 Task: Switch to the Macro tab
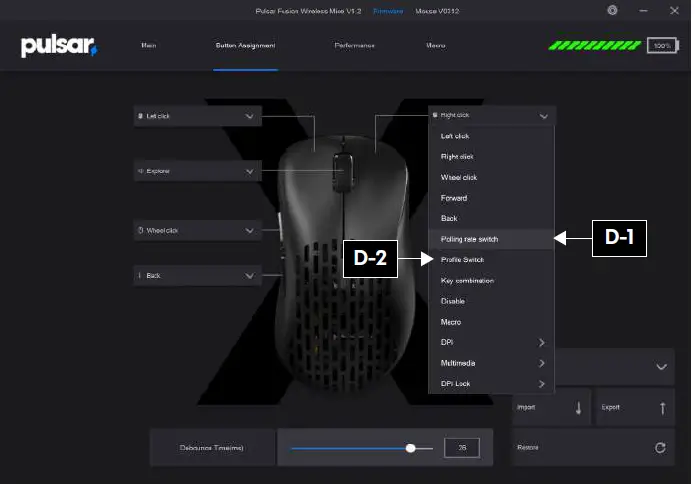pyautogui.click(x=438, y=46)
